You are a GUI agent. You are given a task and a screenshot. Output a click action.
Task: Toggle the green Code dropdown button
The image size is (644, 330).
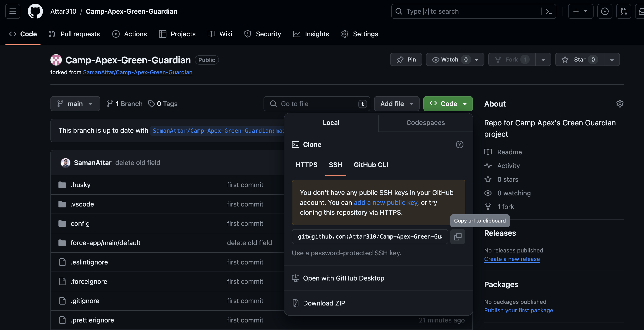[448, 104]
